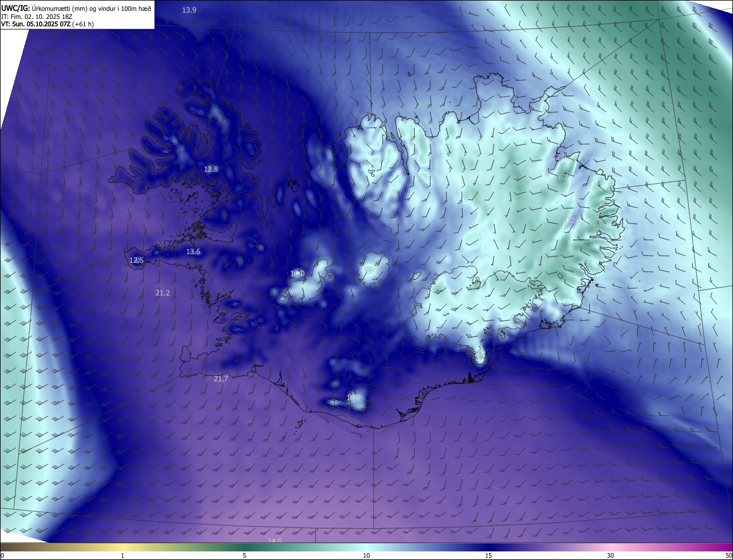Click the 1 tick label on the color scale
733x560 pixels.
coord(123,555)
